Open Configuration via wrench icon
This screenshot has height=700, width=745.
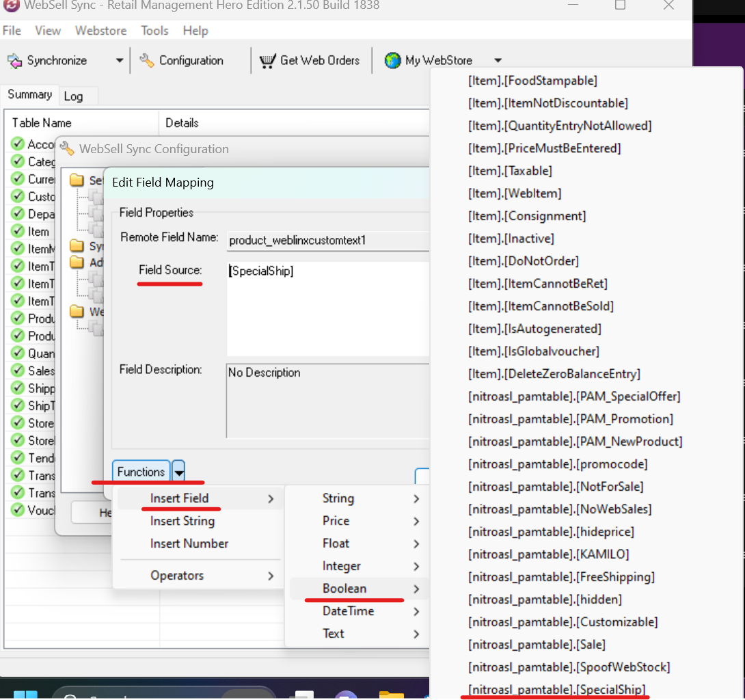(x=147, y=61)
